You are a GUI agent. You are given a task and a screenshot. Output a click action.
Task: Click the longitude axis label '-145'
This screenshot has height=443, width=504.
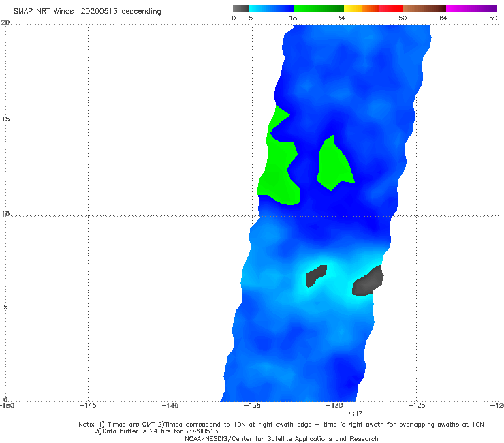88,406
